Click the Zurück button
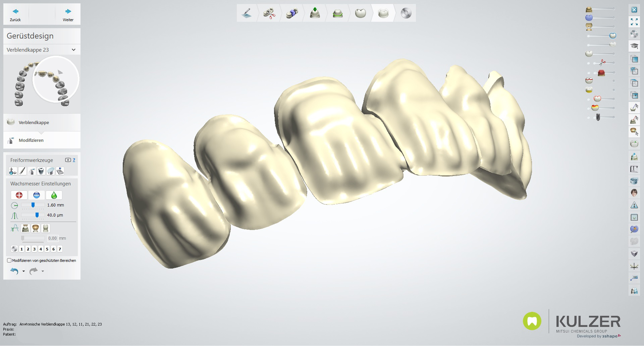 [x=15, y=14]
